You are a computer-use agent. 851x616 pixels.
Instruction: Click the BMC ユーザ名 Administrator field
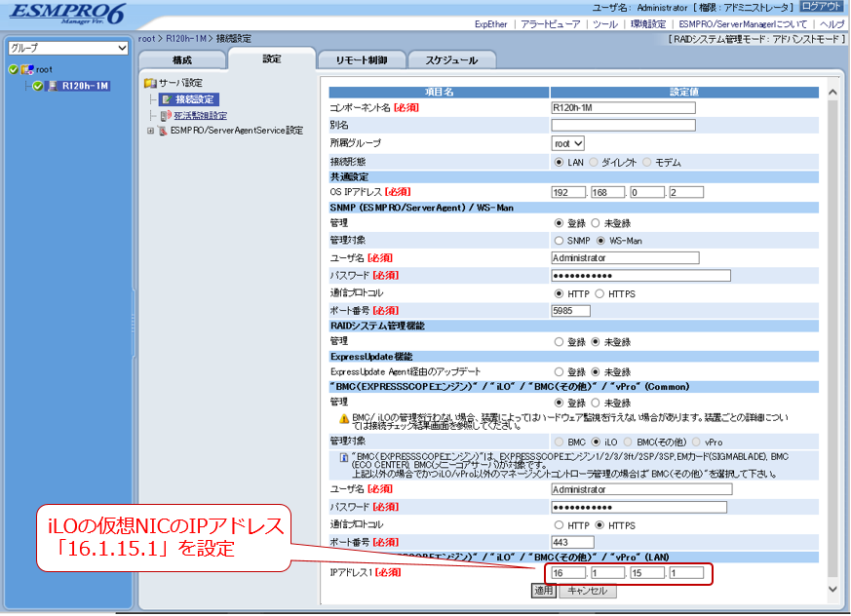pyautogui.click(x=641, y=489)
